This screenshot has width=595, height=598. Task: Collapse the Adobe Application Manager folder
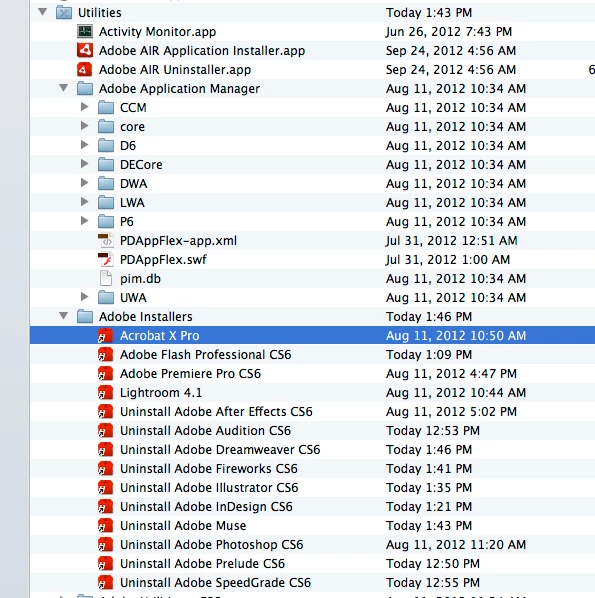[64, 88]
